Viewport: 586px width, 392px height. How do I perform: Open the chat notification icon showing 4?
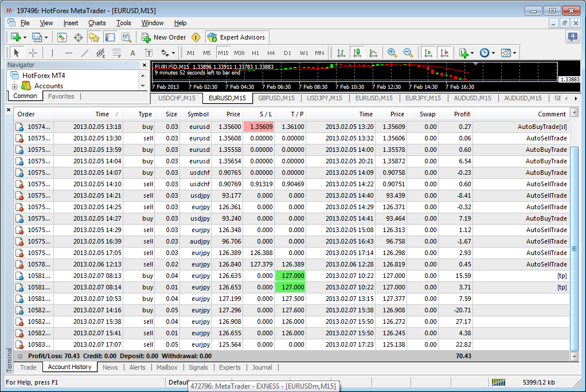coord(573,37)
